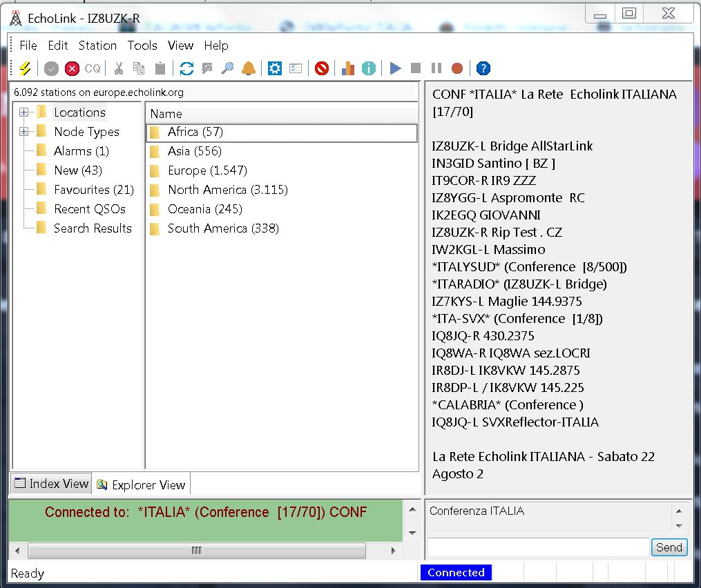
Task: Click the magnifier Find icon
Action: 227,68
